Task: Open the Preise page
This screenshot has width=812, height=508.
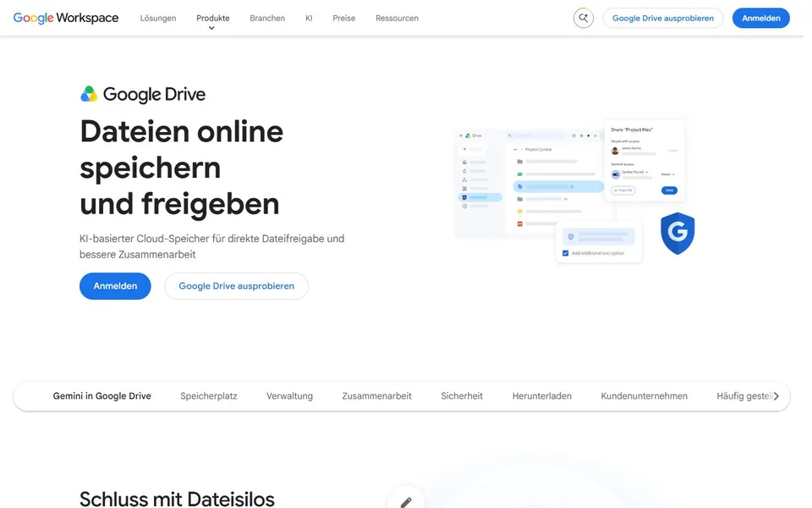Action: (x=344, y=18)
